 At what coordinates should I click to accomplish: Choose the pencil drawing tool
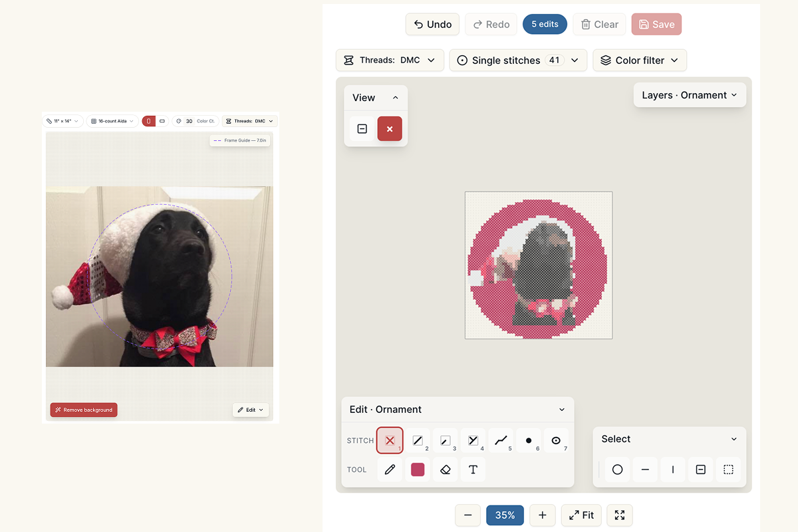click(390, 469)
